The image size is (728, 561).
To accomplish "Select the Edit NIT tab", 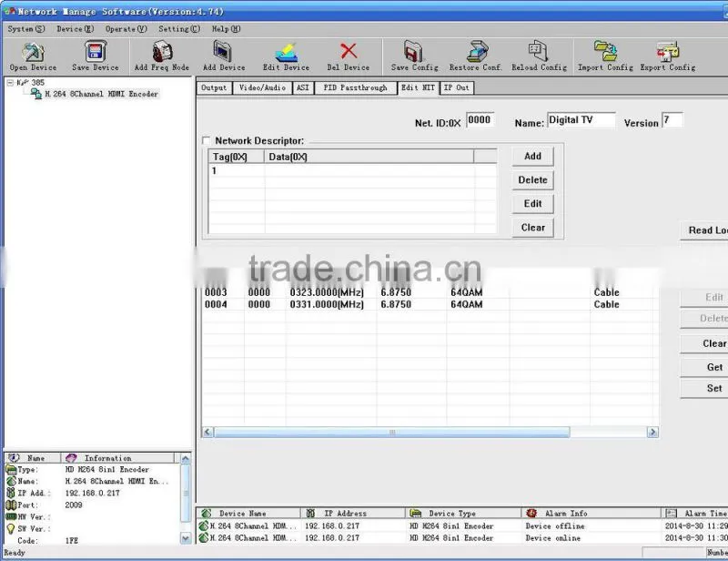I will [418, 87].
